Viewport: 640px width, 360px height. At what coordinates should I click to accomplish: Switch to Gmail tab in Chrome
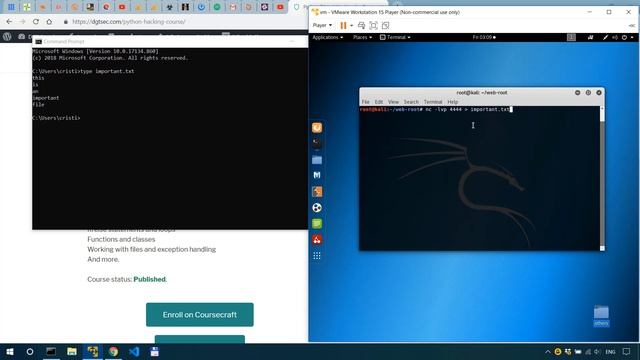click(233, 7)
